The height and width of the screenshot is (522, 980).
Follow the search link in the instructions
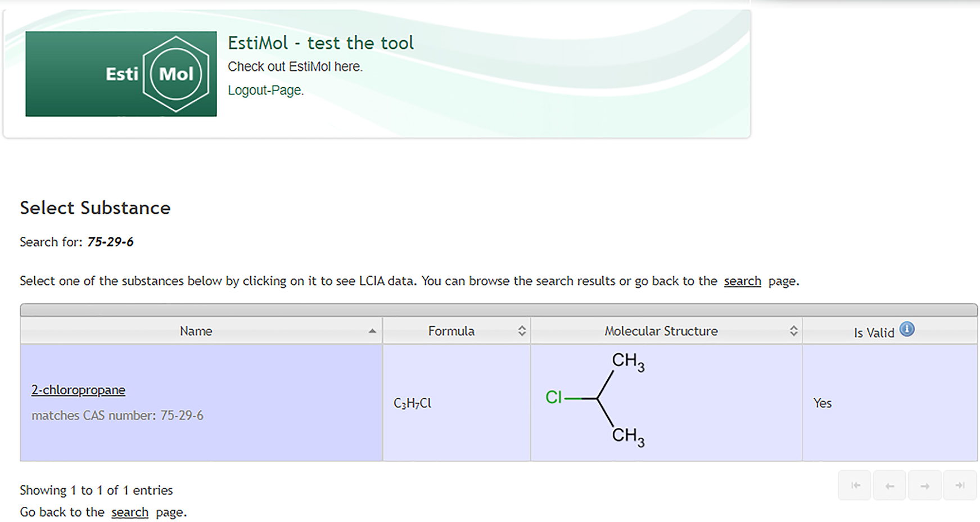(x=743, y=281)
